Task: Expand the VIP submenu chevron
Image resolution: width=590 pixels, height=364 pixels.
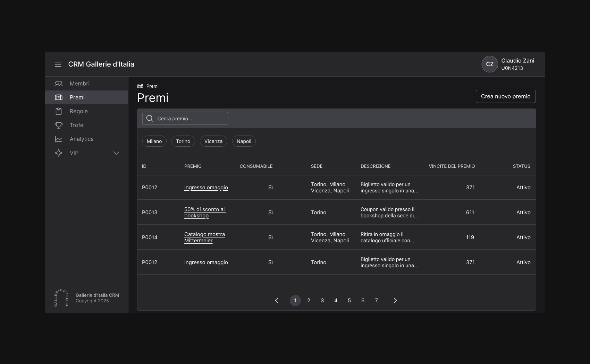Action: coord(116,153)
